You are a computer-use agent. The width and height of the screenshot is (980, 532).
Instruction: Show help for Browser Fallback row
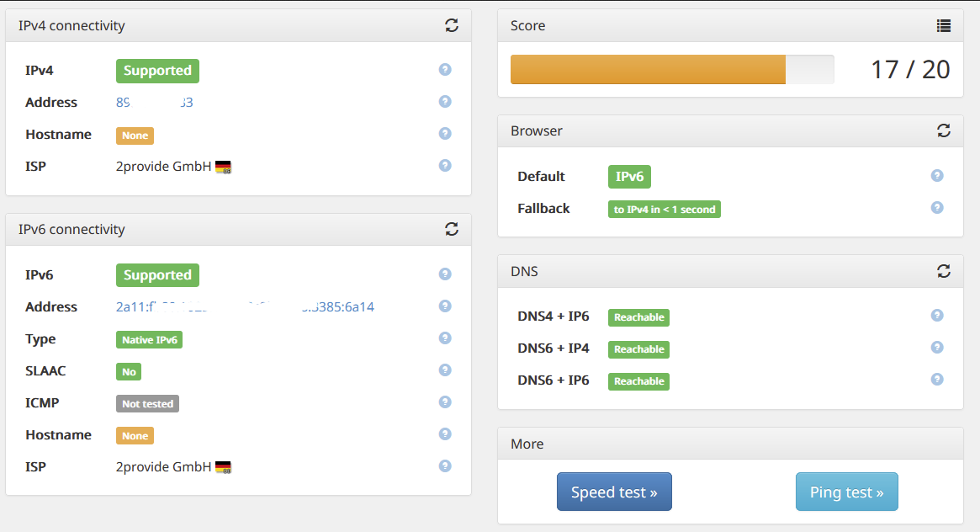pos(937,208)
